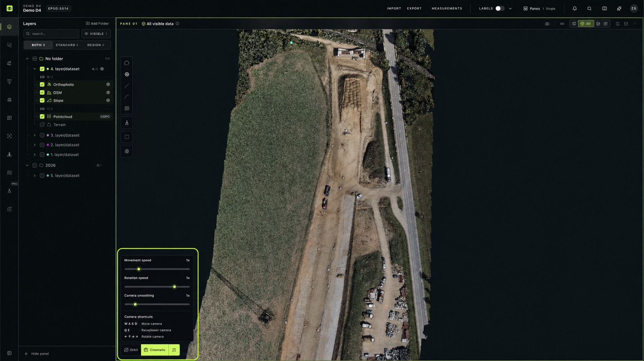Viewport: 644px width, 361px height.
Task: Expand the 3. layer/dataset row
Action: [x=35, y=135]
